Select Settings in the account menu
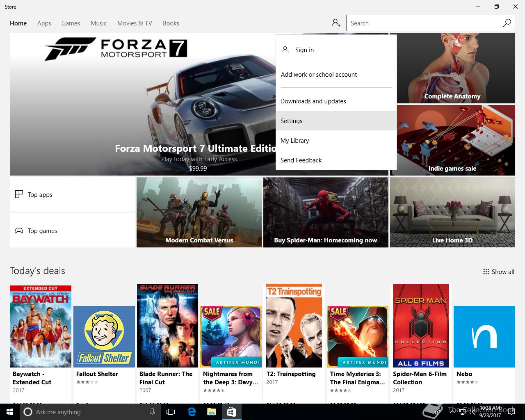 336,121
